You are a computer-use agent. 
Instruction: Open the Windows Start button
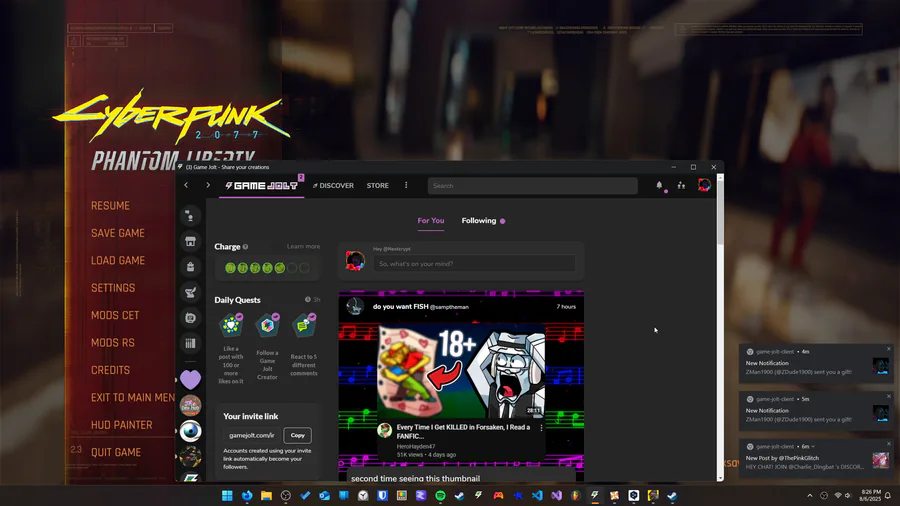(x=227, y=495)
